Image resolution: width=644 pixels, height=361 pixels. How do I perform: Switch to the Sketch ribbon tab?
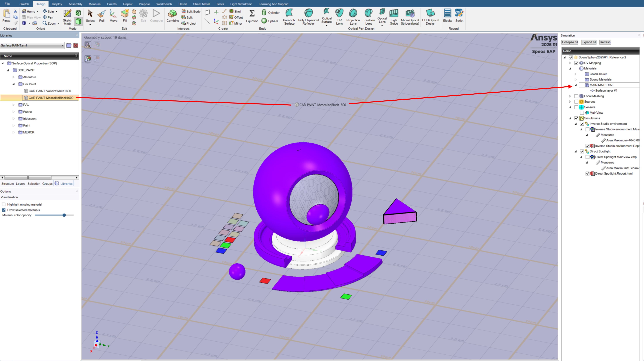24,4
